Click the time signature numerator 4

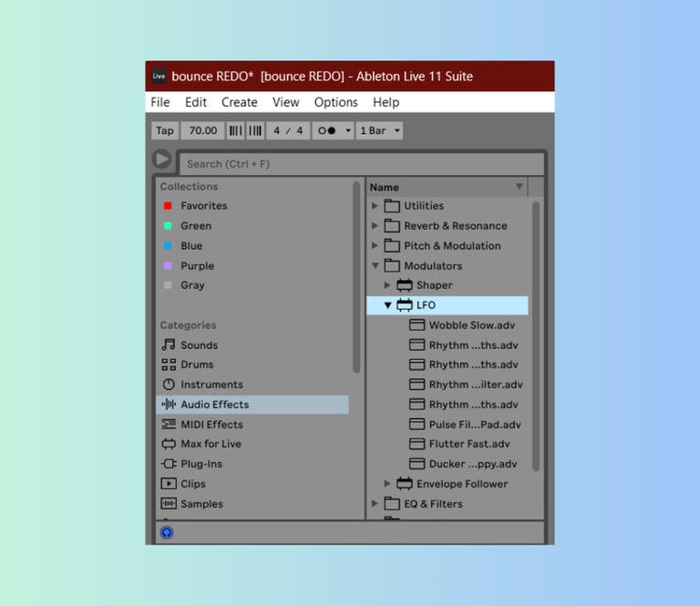(277, 130)
